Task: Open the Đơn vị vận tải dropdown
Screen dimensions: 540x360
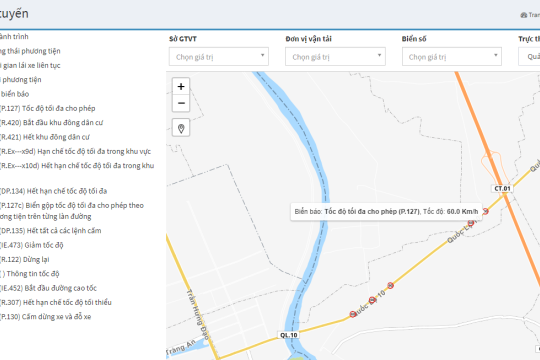Action: pyautogui.click(x=335, y=56)
